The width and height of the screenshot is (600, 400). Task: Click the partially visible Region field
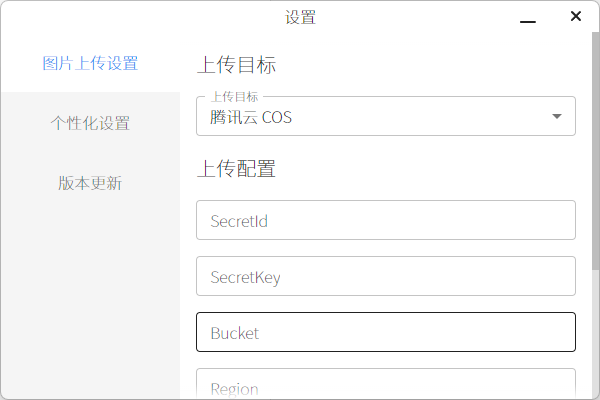385,386
